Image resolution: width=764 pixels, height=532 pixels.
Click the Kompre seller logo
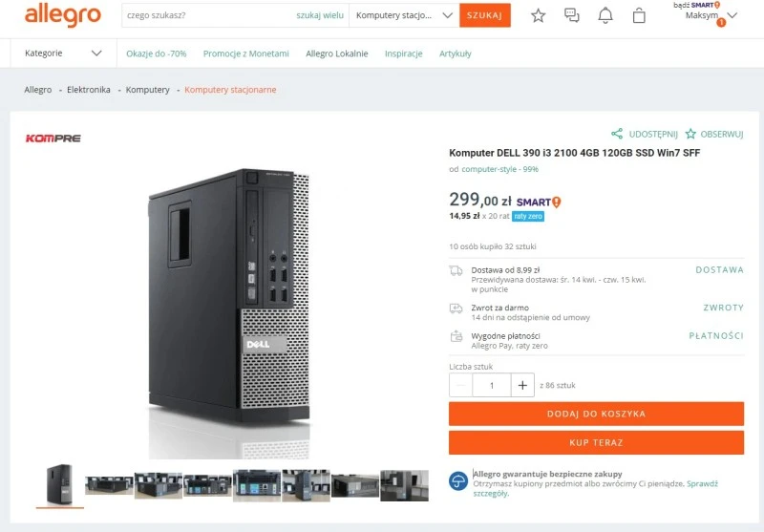click(53, 138)
